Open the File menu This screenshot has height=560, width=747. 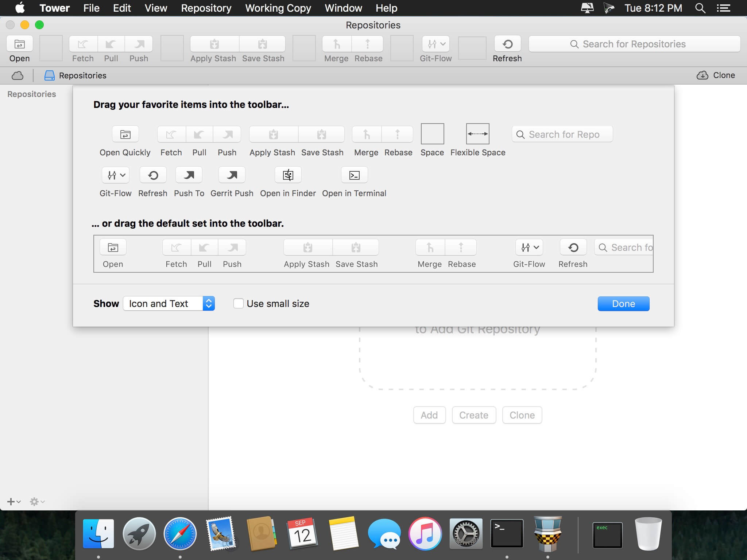(91, 8)
